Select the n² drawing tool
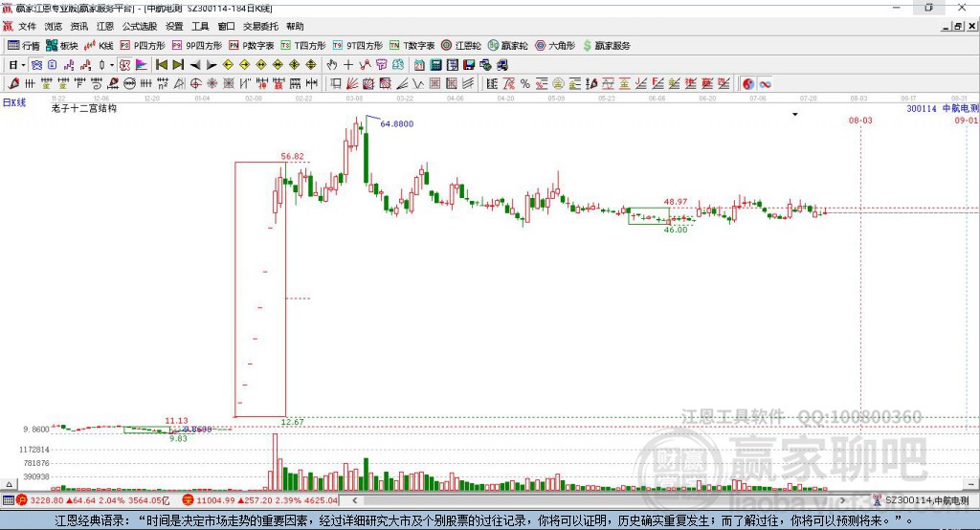This screenshot has width=980, height=530. coord(163,84)
